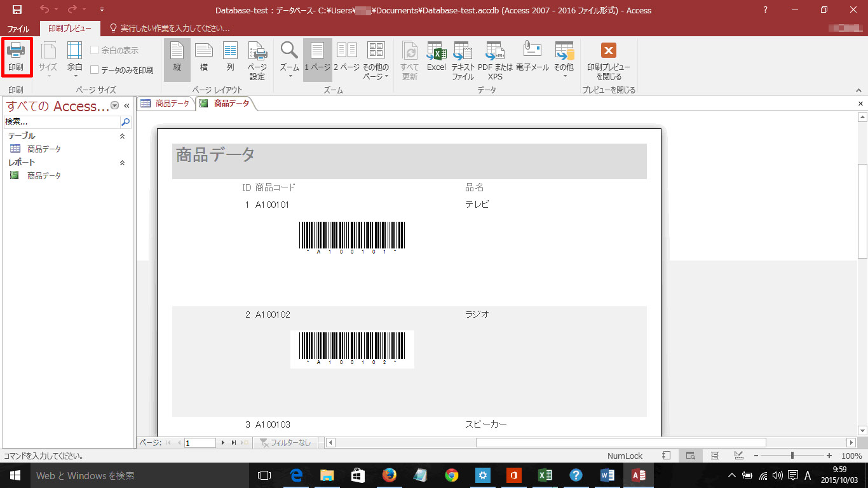The width and height of the screenshot is (868, 488).
Task: Select the 印刷プレビュー ribbon tab
Action: tap(70, 29)
